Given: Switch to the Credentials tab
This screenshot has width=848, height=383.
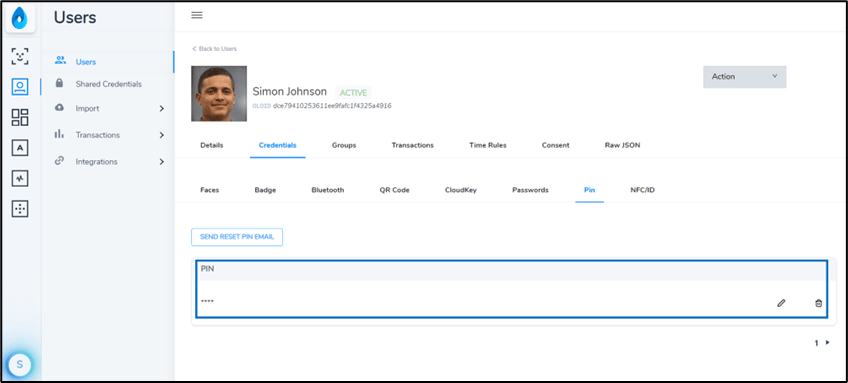Looking at the screenshot, I should (277, 145).
